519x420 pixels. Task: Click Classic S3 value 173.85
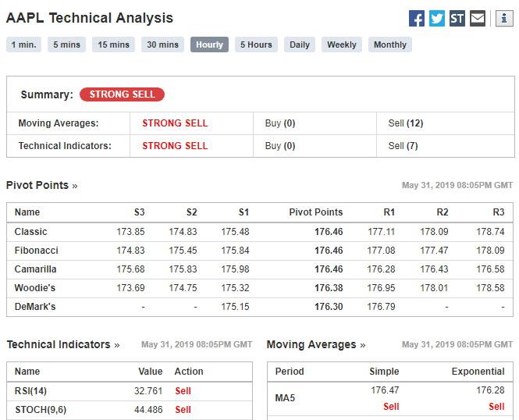[x=130, y=232]
